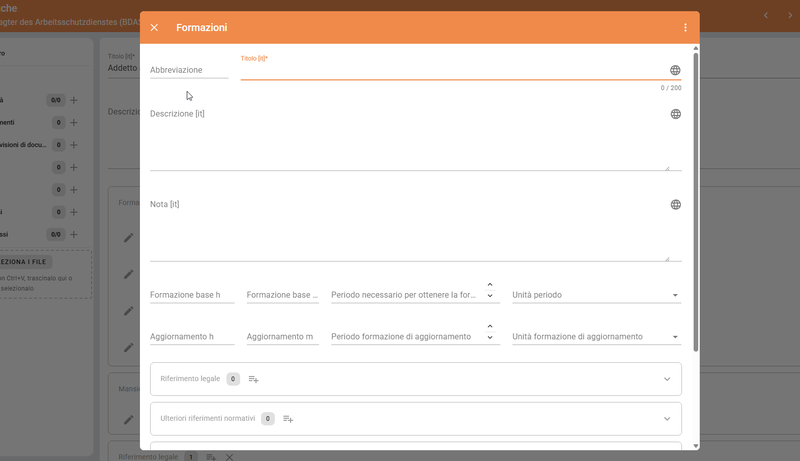Screen dimensions: 800x461
Task: Click the dialog scrollbar down arrow
Action: coord(696,446)
